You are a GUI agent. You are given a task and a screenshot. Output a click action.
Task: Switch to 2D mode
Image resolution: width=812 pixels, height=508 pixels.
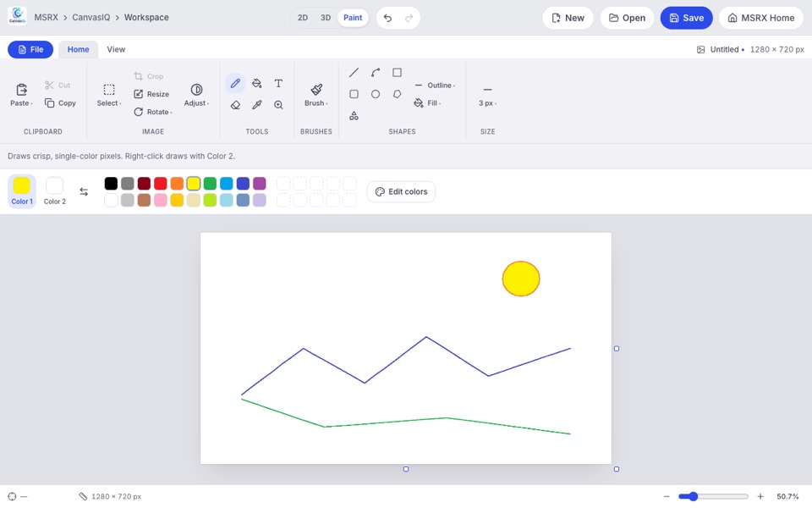coord(303,18)
